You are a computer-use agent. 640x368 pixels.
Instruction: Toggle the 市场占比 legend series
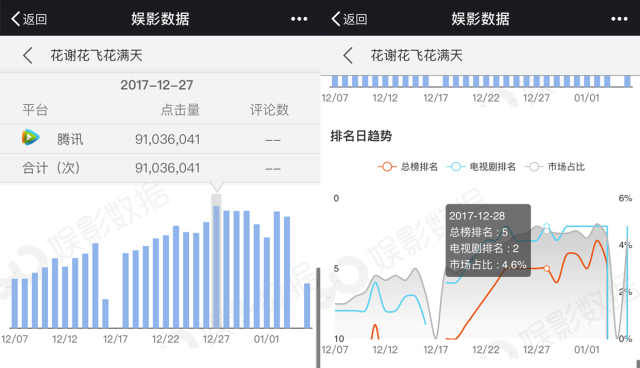[x=555, y=166]
